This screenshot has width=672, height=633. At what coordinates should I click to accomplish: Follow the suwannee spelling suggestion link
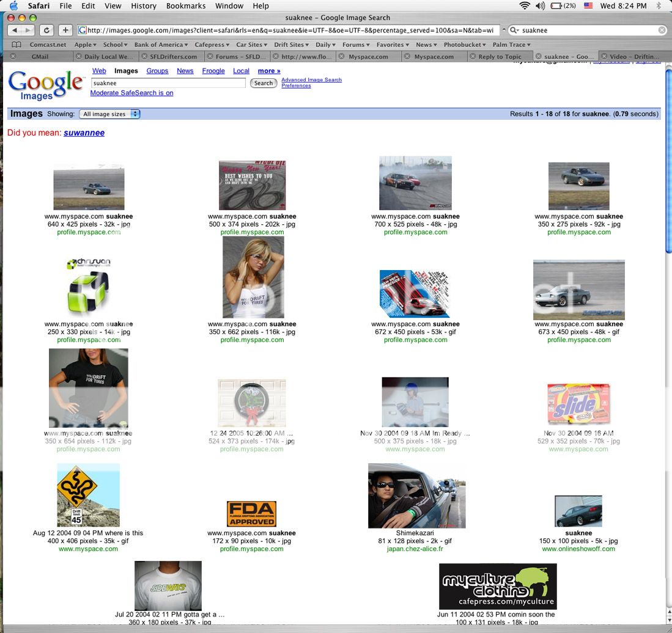click(x=84, y=133)
